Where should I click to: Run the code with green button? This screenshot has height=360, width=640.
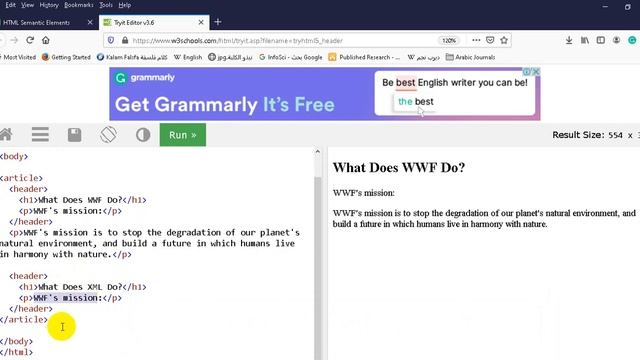coord(183,135)
